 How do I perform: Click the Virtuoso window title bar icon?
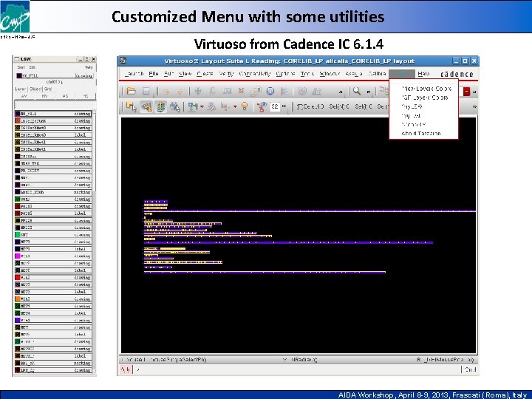coord(123,61)
